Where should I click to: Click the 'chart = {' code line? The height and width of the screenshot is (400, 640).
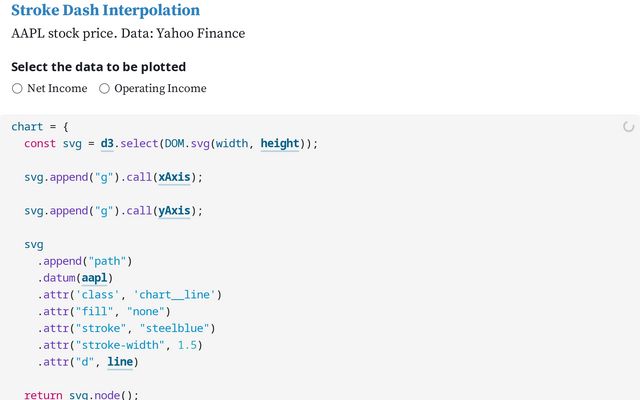(40, 127)
